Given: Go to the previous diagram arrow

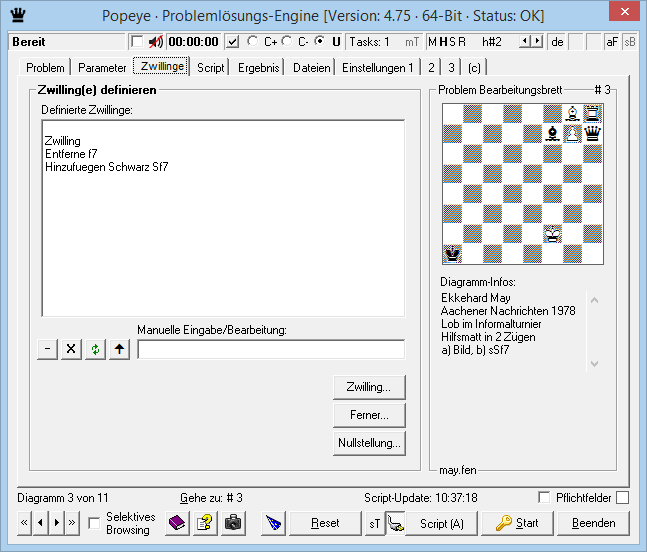Looking at the screenshot, I should pos(40,523).
